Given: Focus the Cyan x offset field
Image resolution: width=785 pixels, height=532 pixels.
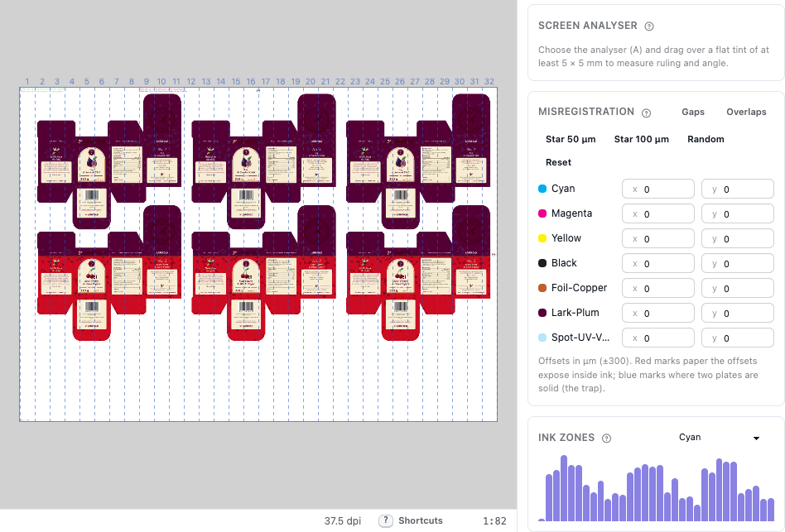Looking at the screenshot, I should [x=657, y=189].
